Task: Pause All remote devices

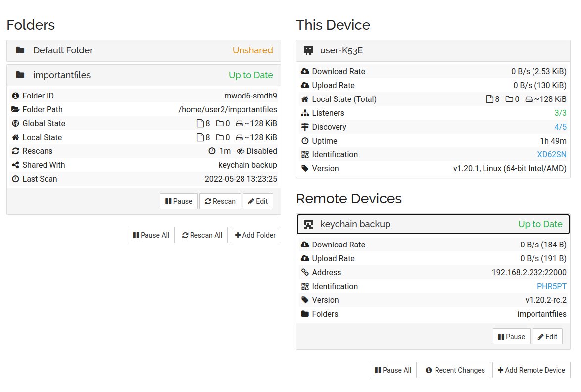Action: coord(393,370)
